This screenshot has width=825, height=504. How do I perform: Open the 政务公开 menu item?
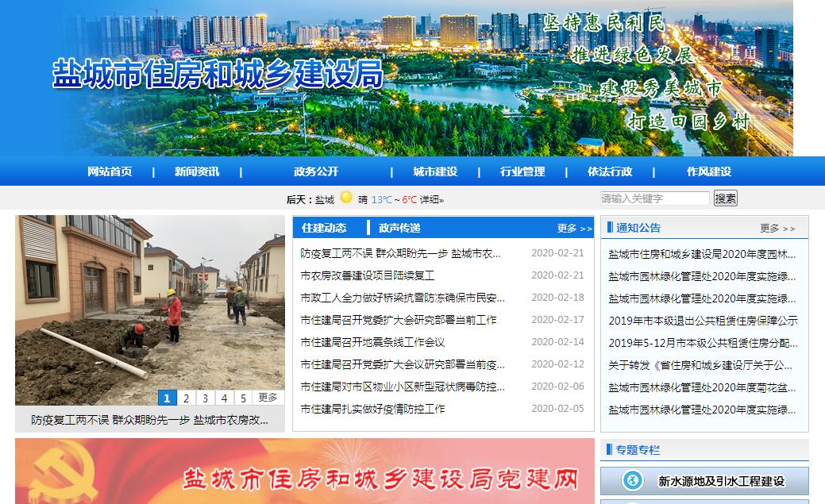316,171
